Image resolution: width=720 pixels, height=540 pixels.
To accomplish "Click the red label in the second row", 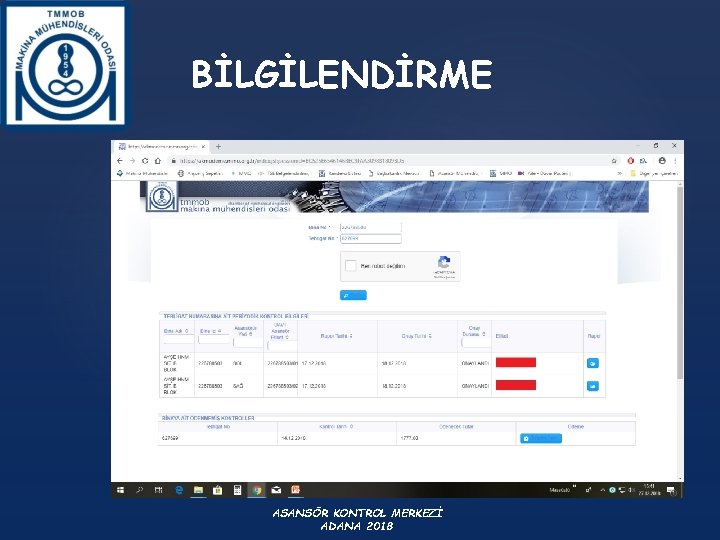I will click(x=516, y=385).
